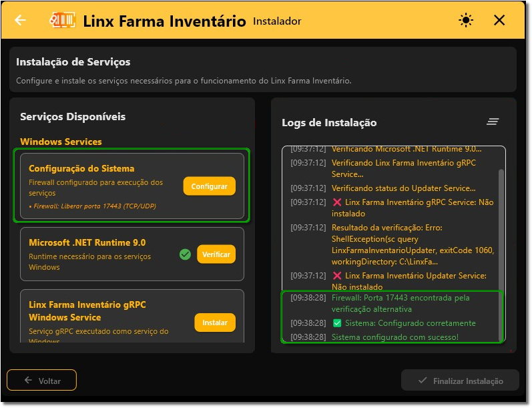Viewport: 532px width, 408px height.
Task: Click the Microsoft .NET Runtime 9.0 title
Action: coord(87,242)
